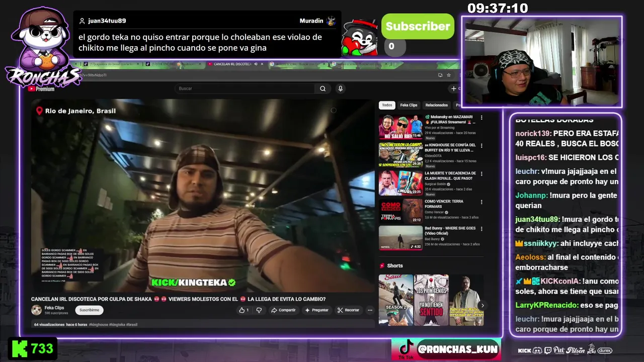Click the #brasil hashtag
Screen dimensions: 644x362
[x=132, y=325]
